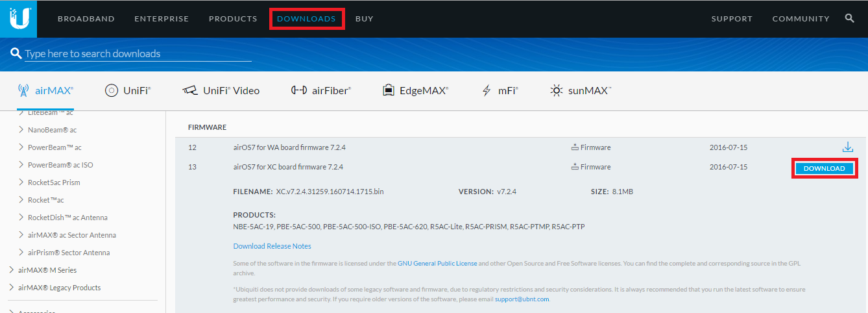Open the ENTERPRISE menu
The height and width of the screenshot is (313, 868).
click(162, 19)
